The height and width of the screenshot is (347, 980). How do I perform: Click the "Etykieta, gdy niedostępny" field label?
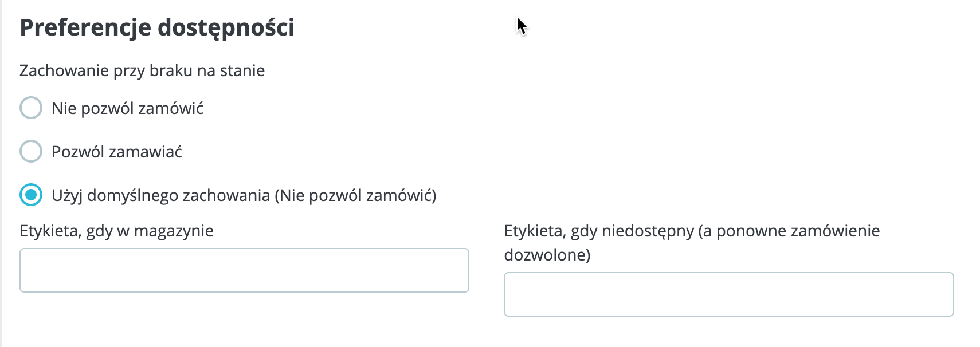point(692,231)
